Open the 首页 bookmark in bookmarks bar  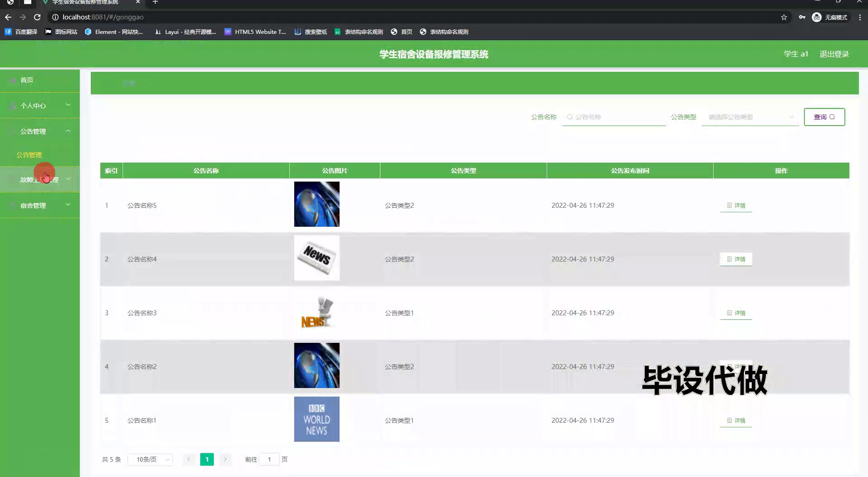(x=401, y=32)
